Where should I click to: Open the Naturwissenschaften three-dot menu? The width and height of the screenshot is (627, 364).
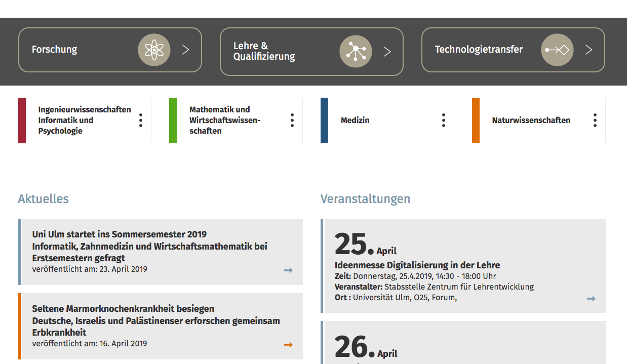pyautogui.click(x=595, y=120)
